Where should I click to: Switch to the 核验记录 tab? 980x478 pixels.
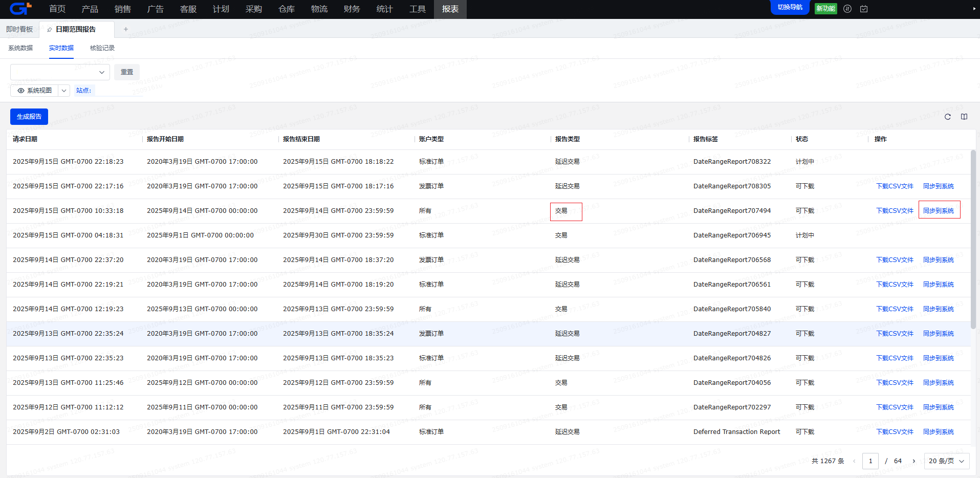[102, 48]
